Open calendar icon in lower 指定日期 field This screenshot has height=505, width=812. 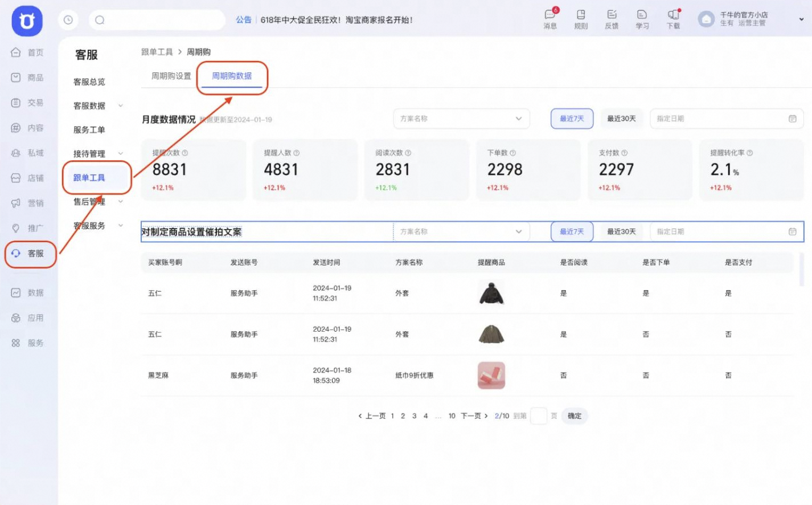792,231
